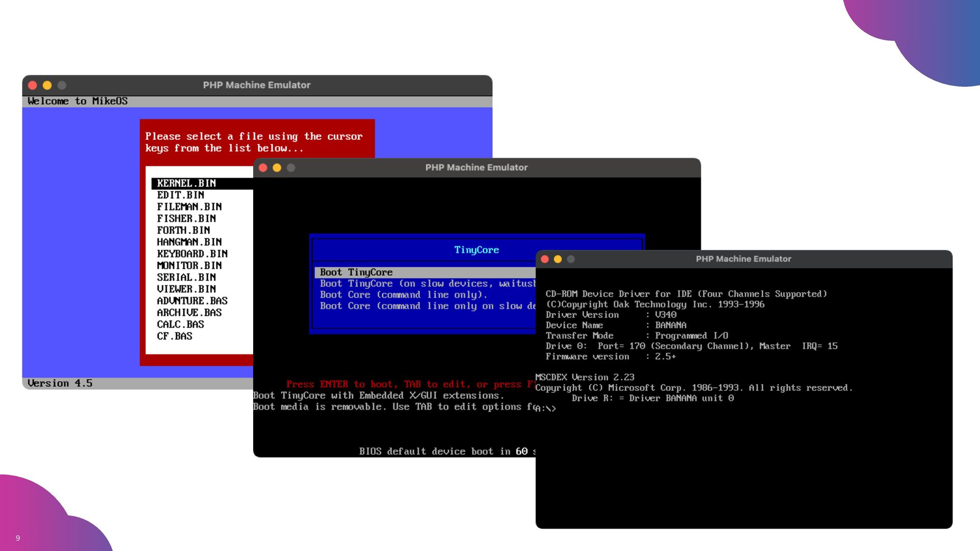Click title bar of DOS emulator window

[743, 259]
